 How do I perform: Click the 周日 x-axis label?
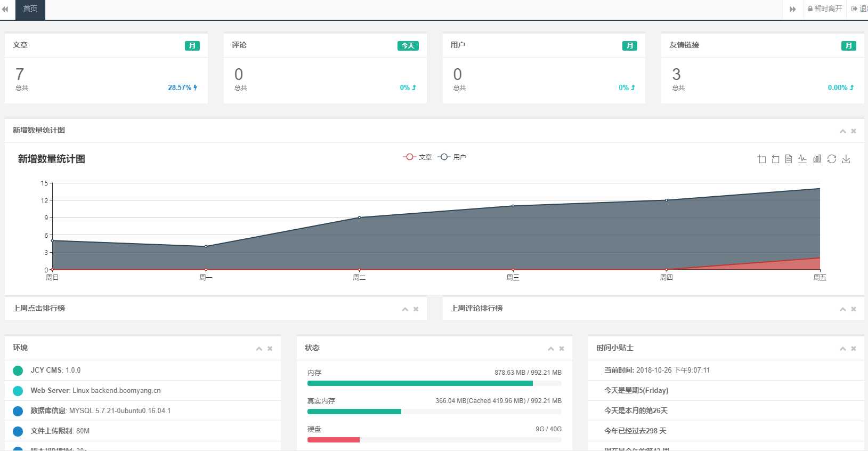click(52, 278)
